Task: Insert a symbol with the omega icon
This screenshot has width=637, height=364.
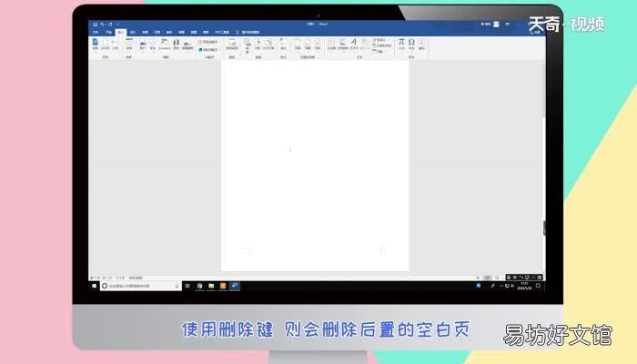Action: (411, 45)
